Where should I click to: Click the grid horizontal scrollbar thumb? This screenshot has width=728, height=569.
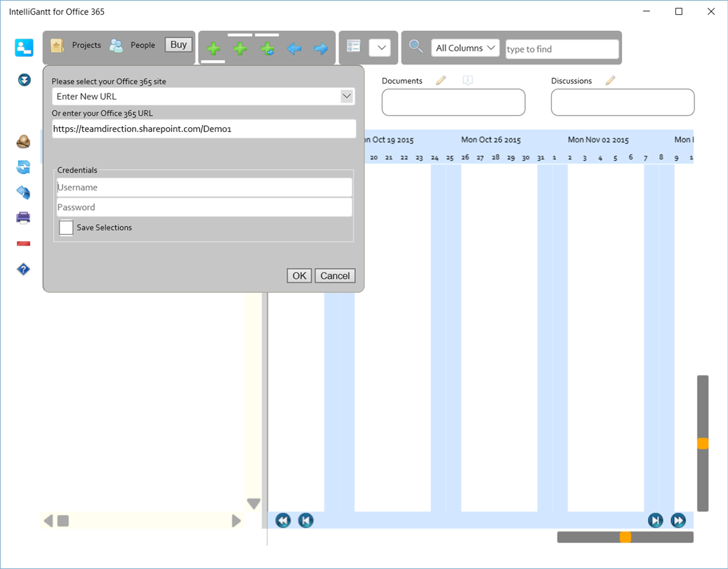pyautogui.click(x=63, y=521)
